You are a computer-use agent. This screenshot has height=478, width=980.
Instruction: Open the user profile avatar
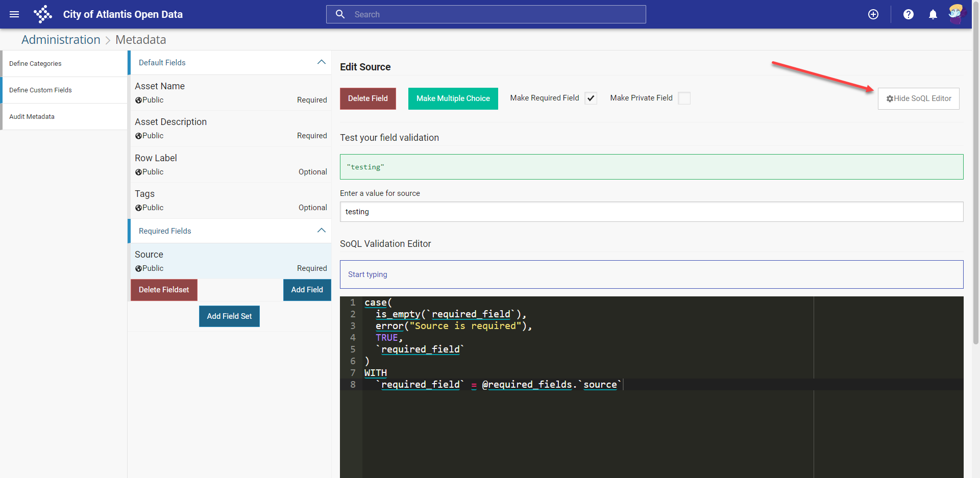click(956, 14)
